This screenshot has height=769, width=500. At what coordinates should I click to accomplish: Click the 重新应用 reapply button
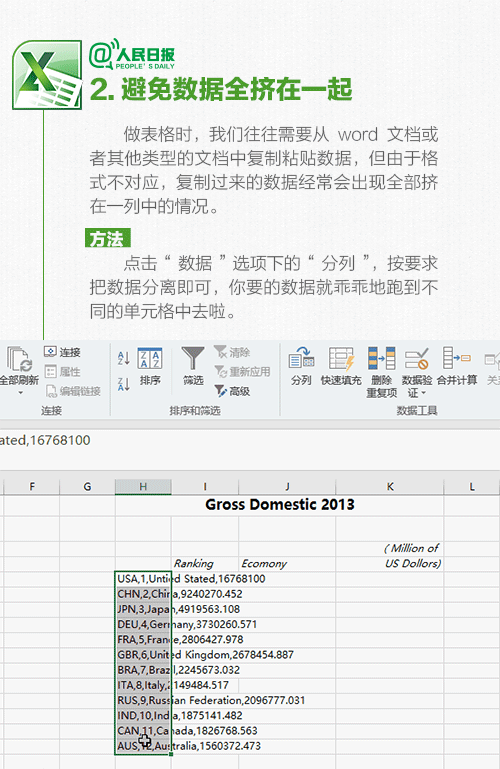(242, 372)
